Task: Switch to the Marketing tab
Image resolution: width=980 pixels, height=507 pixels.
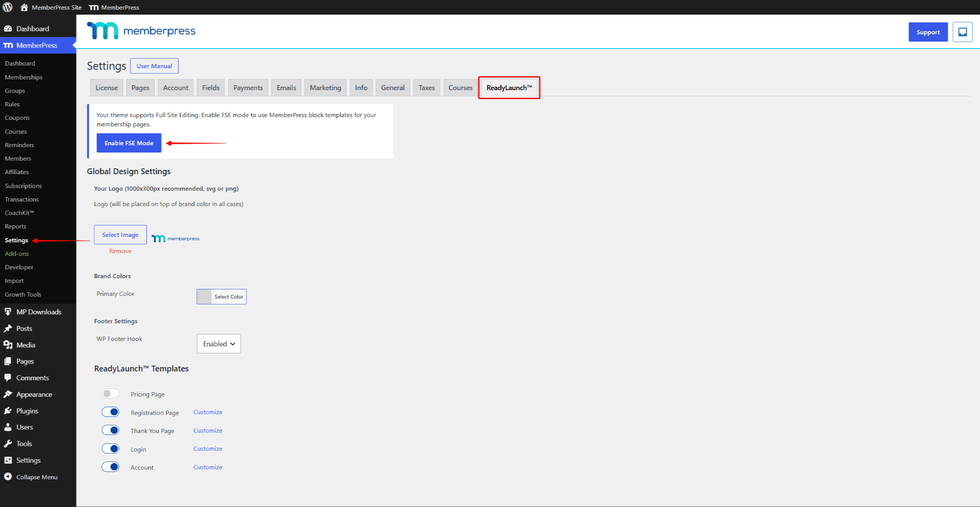Action: tap(326, 88)
